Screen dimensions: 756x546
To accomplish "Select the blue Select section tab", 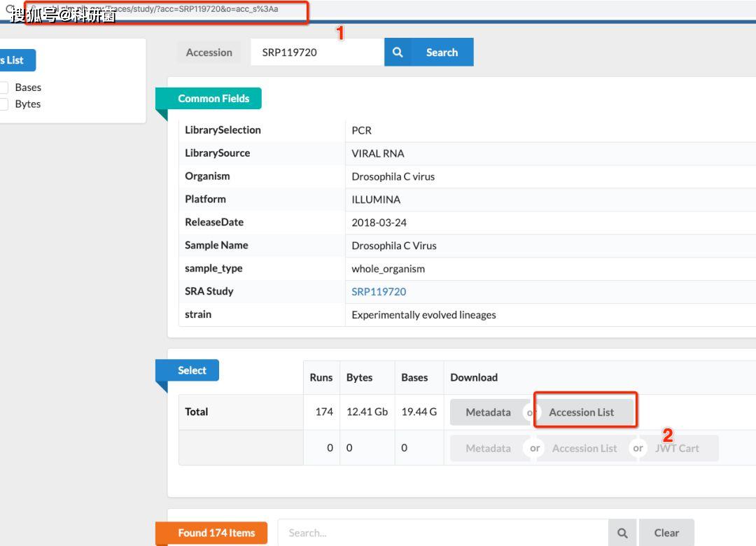I will (192, 370).
